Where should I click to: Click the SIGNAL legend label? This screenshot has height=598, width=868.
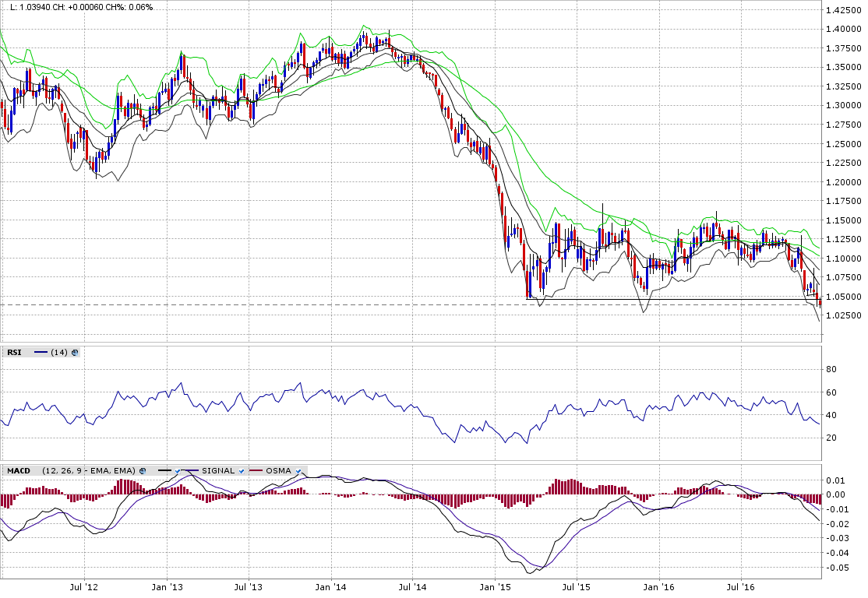coord(218,471)
